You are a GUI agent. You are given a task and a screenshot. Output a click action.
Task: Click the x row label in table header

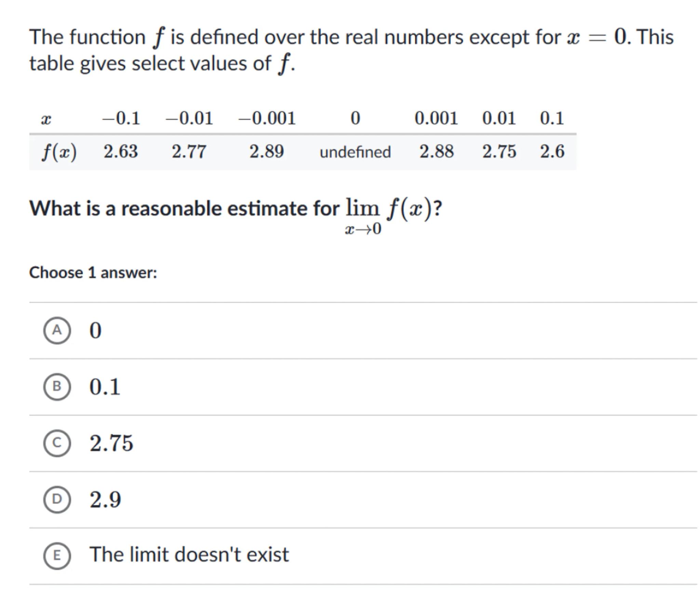46,119
